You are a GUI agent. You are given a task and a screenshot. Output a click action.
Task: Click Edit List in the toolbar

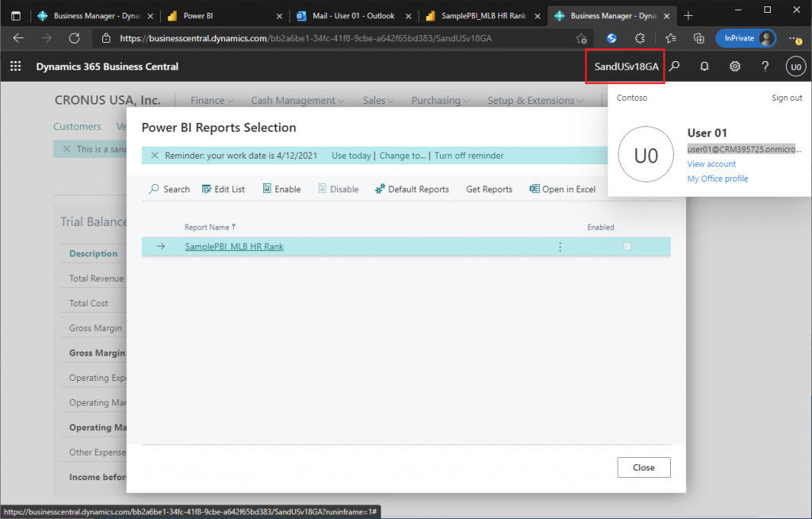pyautogui.click(x=223, y=189)
